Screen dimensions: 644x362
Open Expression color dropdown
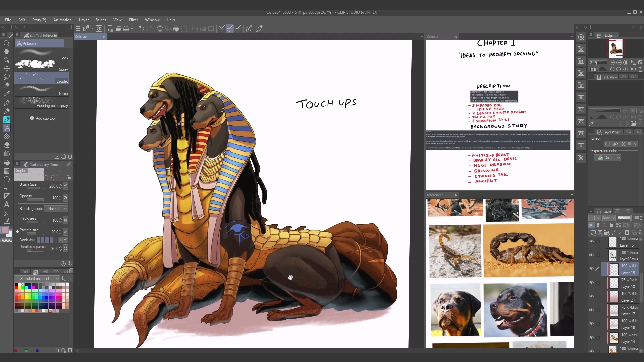coord(607,158)
